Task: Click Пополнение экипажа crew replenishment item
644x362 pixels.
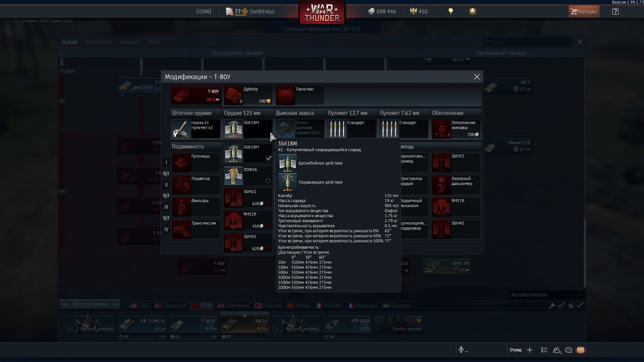Action: click(x=456, y=129)
